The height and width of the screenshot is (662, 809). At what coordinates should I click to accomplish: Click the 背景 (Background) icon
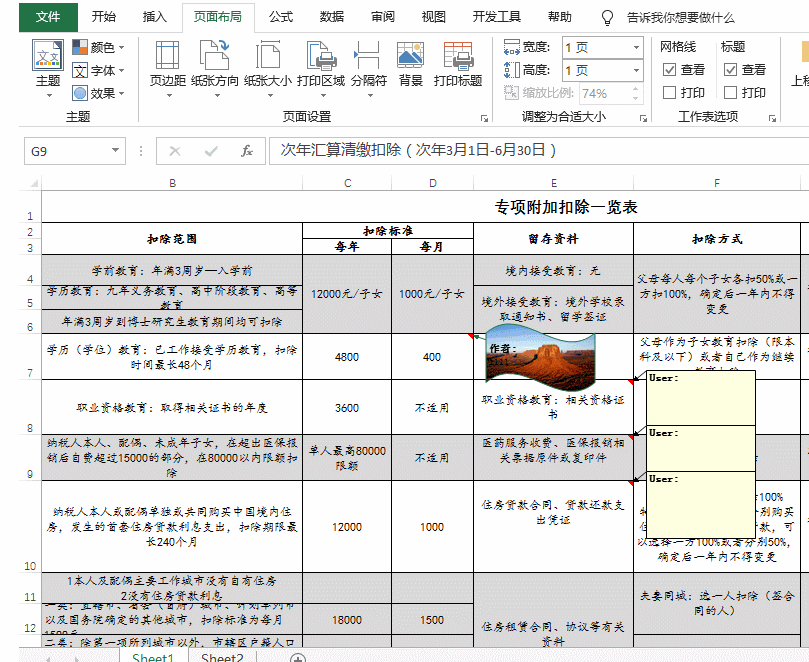(410, 56)
